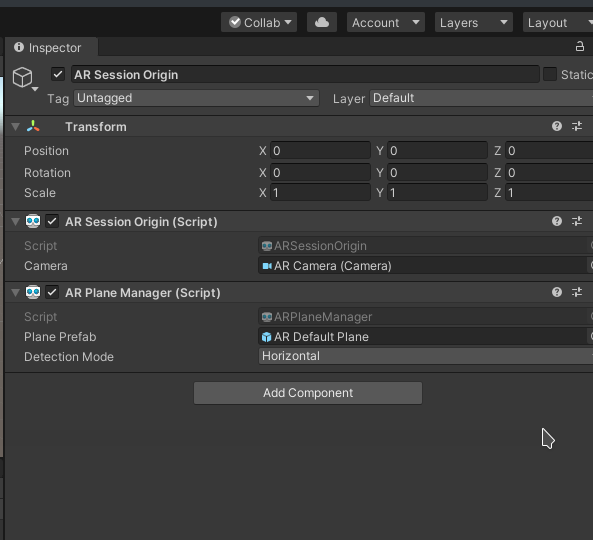The height and width of the screenshot is (540, 593).
Task: Open the Detection Mode Horizontal dropdown
Action: [x=425, y=356]
